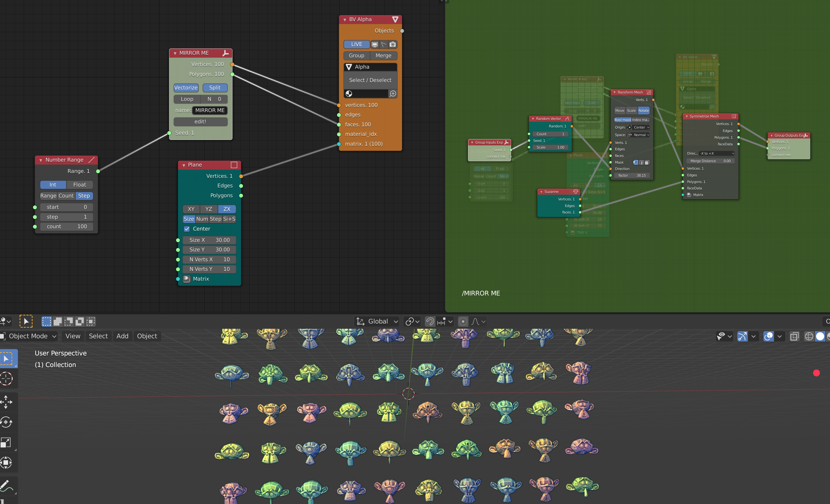Click Select / Deselect on BV Alpha node
Viewport: 830px width, 504px height.
[370, 80]
